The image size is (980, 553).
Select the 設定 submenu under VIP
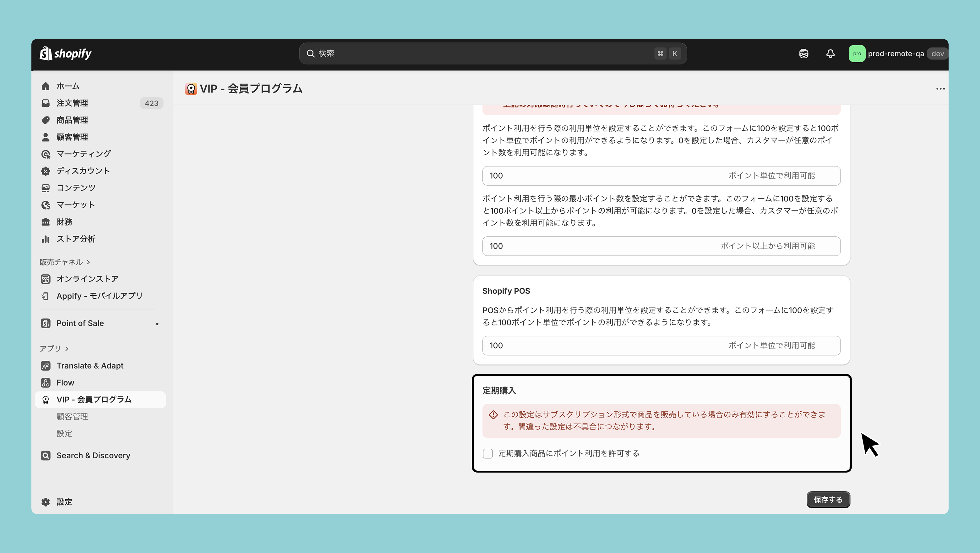(64, 434)
